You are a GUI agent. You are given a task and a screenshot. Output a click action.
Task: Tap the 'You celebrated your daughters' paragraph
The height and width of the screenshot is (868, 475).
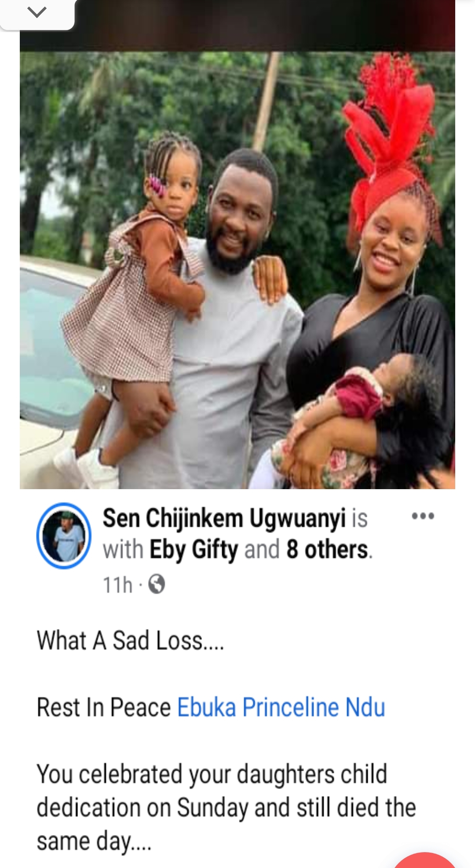(x=227, y=808)
